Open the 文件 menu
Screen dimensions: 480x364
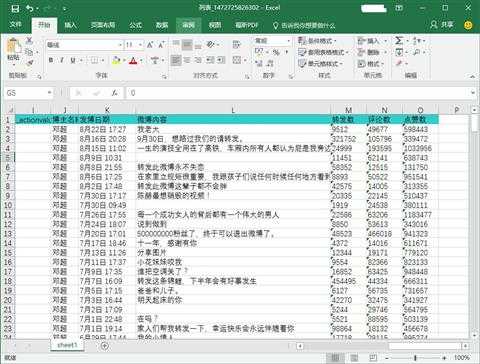click(x=15, y=25)
